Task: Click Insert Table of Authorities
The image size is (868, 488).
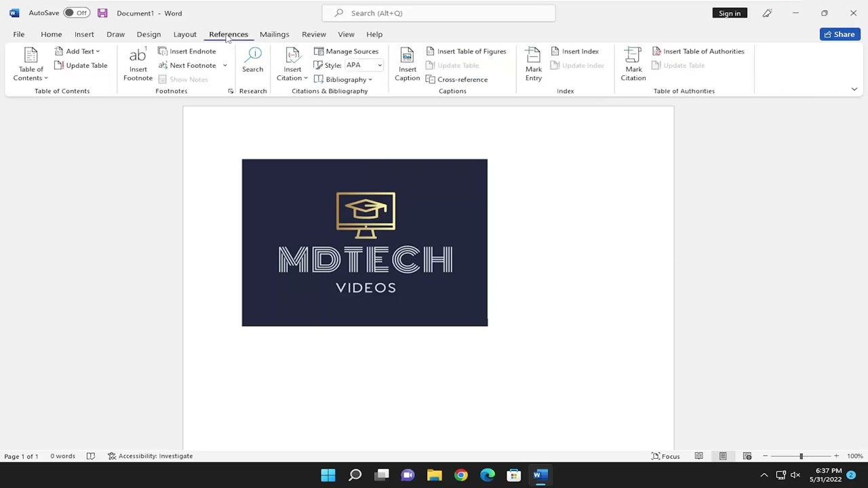Action: [698, 52]
